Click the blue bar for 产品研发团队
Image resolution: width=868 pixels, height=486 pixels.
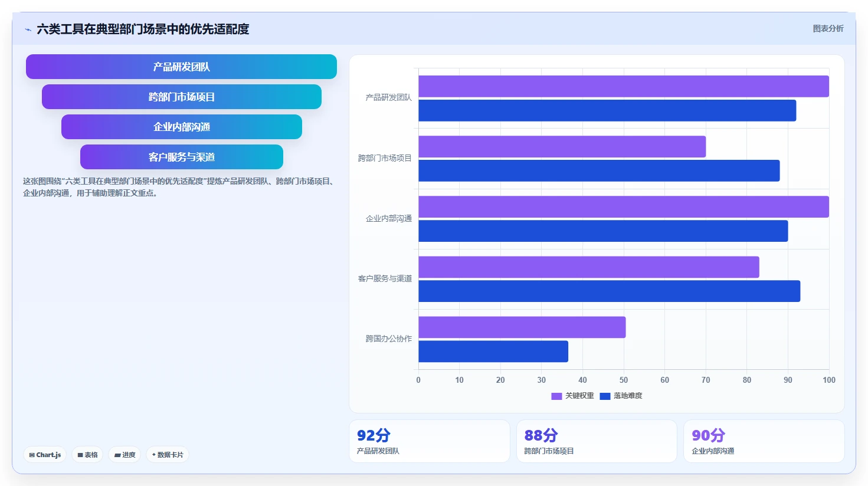point(607,111)
